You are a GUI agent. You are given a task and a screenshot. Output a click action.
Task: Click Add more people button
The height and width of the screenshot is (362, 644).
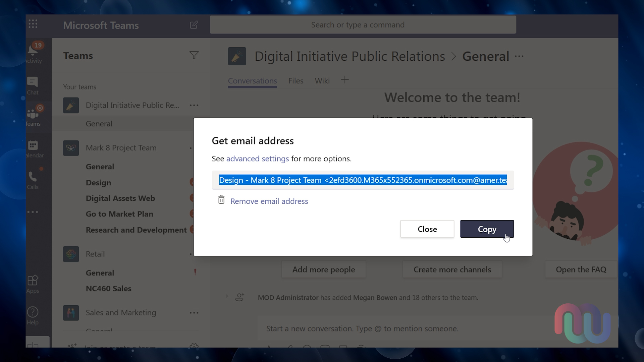click(323, 269)
